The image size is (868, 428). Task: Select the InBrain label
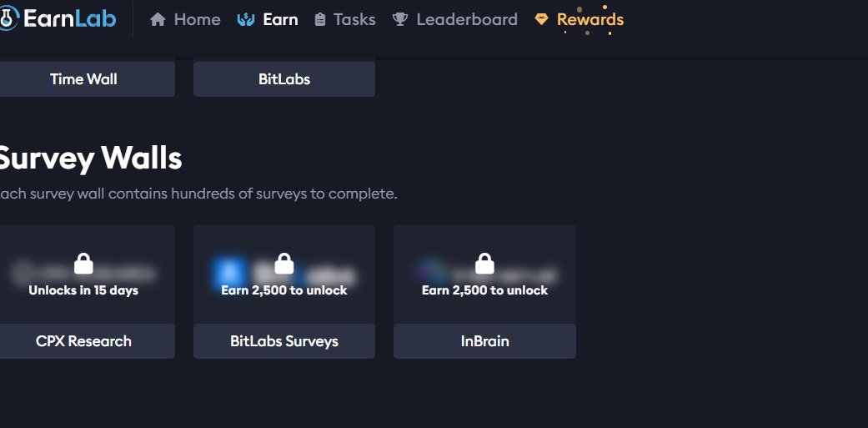[485, 341]
